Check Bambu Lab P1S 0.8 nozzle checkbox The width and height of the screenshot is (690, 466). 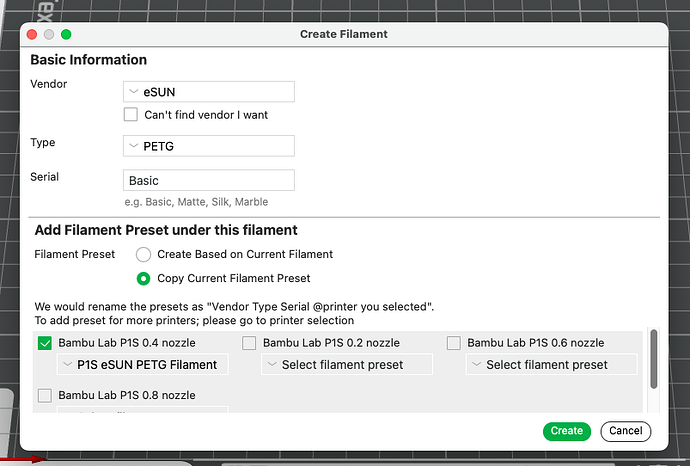pyautogui.click(x=45, y=395)
